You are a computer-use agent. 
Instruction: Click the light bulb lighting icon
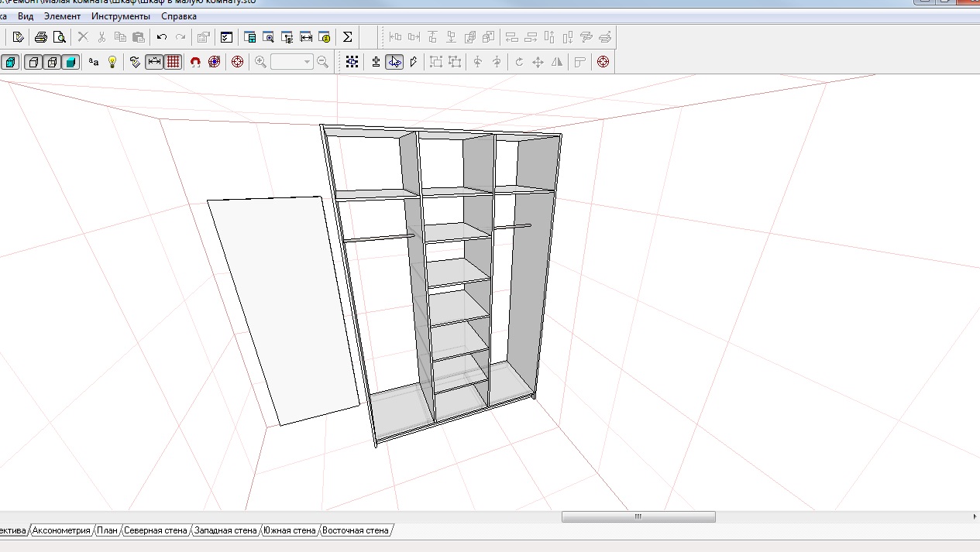[112, 62]
